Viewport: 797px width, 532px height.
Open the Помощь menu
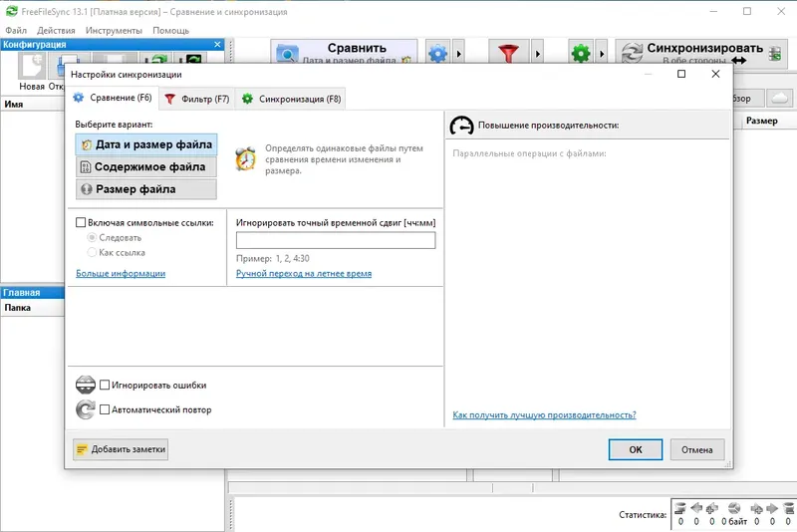(170, 31)
